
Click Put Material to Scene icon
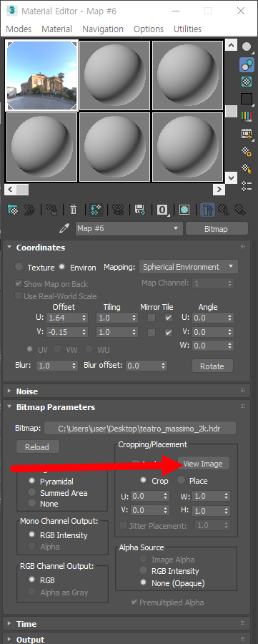click(x=29, y=210)
